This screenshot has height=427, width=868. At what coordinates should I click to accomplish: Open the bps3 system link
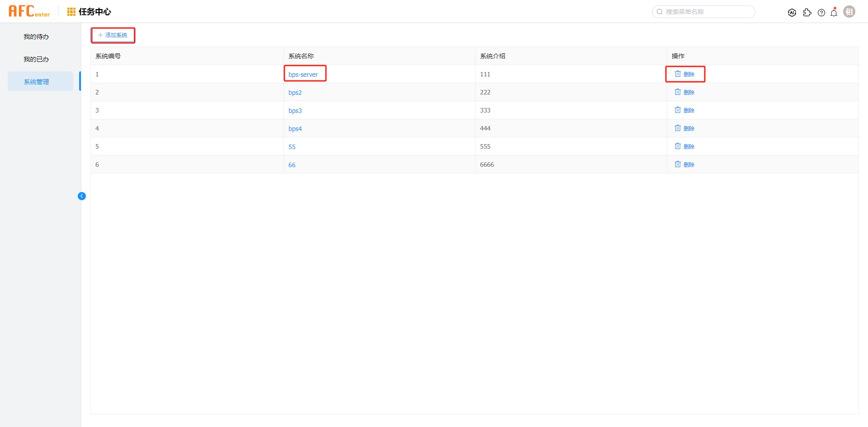point(295,111)
